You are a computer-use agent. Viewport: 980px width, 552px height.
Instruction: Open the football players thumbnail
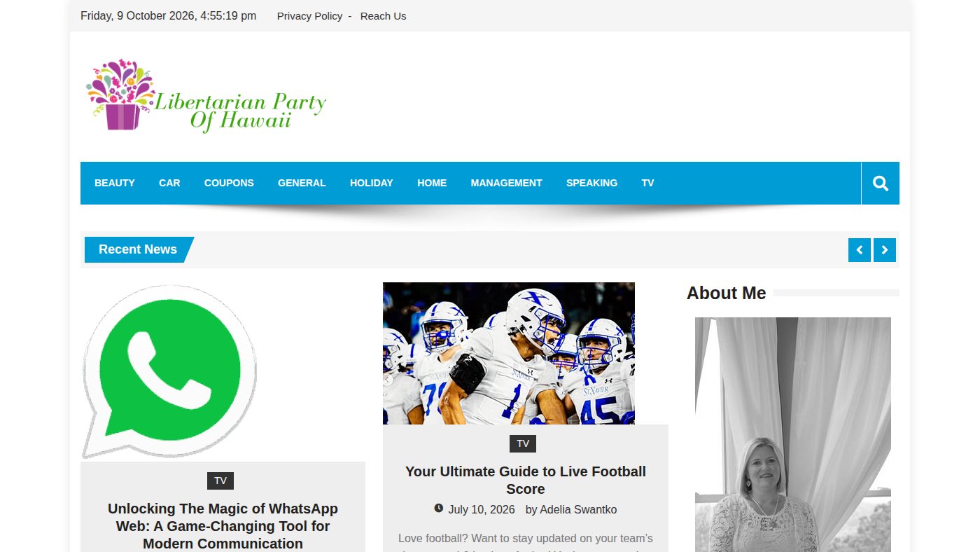(x=509, y=353)
